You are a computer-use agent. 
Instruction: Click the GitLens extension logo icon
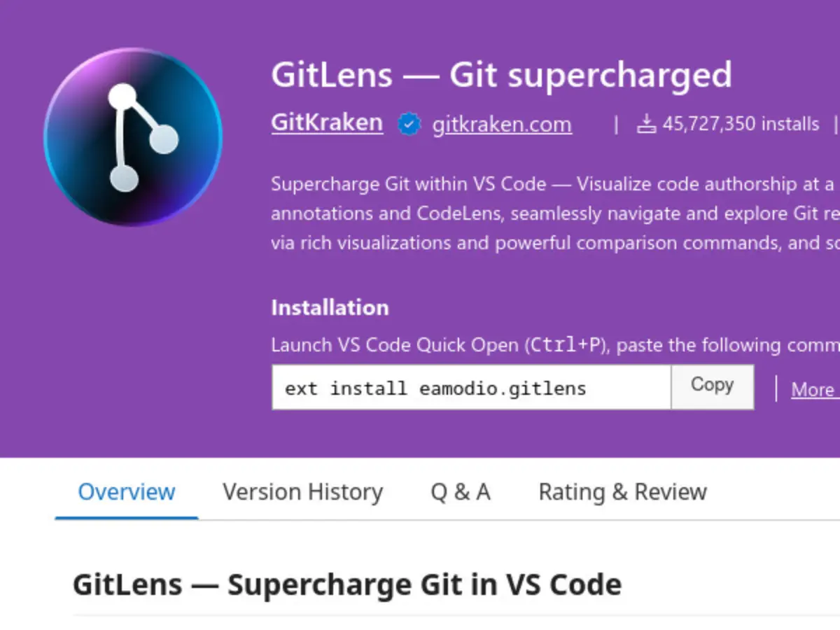pyautogui.click(x=133, y=136)
